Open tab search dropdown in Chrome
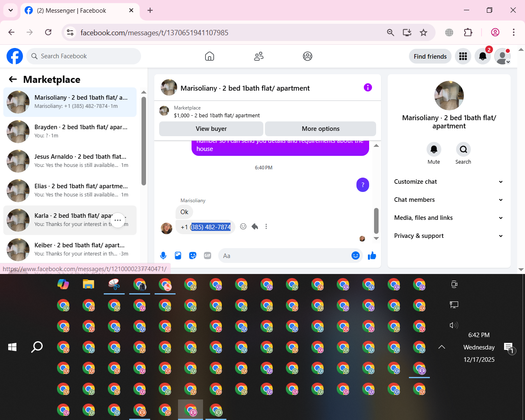The height and width of the screenshot is (420, 525). click(x=11, y=10)
